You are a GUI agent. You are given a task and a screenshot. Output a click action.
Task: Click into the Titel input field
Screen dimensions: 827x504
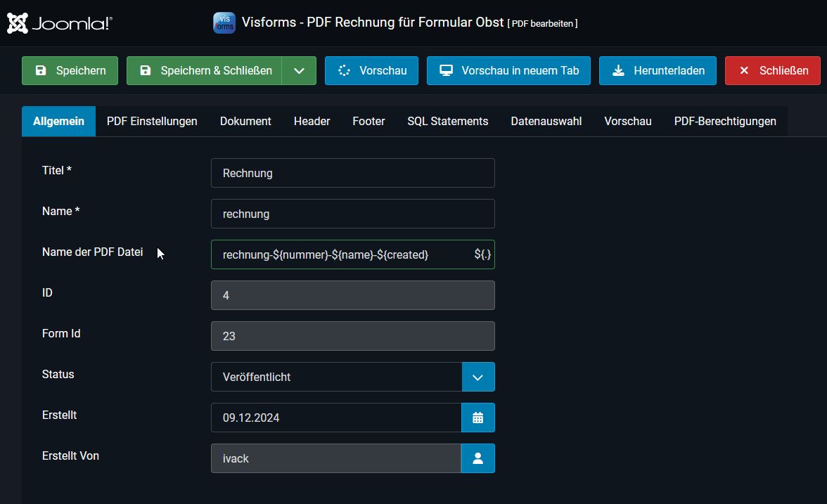coord(352,173)
